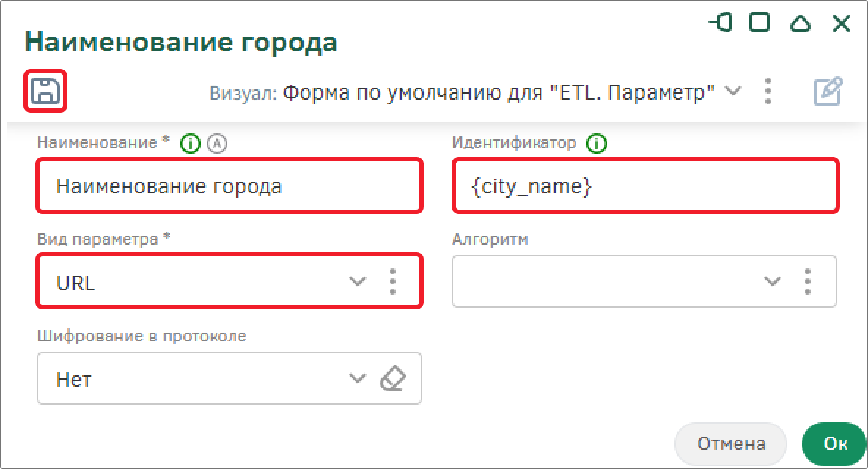Maximize the dialog with the square icon

click(x=759, y=23)
